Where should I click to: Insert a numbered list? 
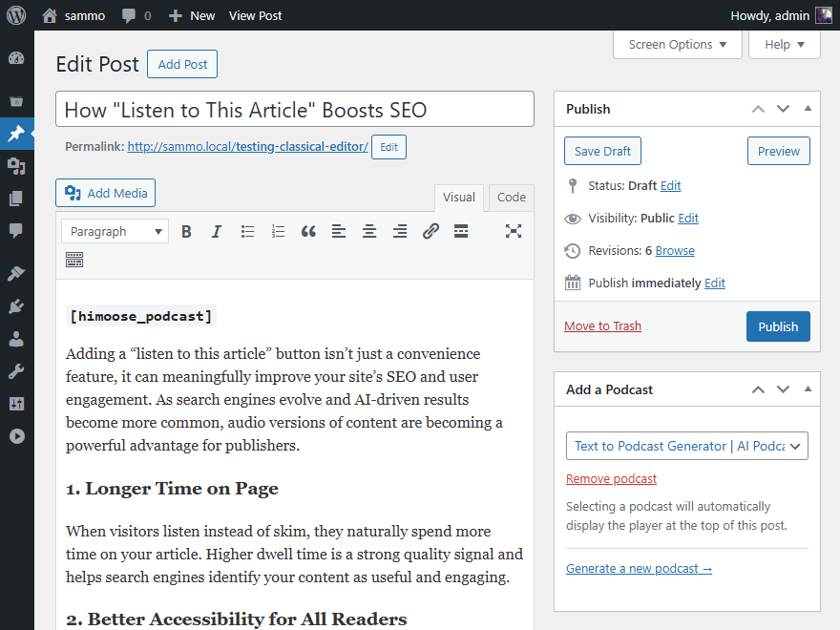click(x=278, y=231)
